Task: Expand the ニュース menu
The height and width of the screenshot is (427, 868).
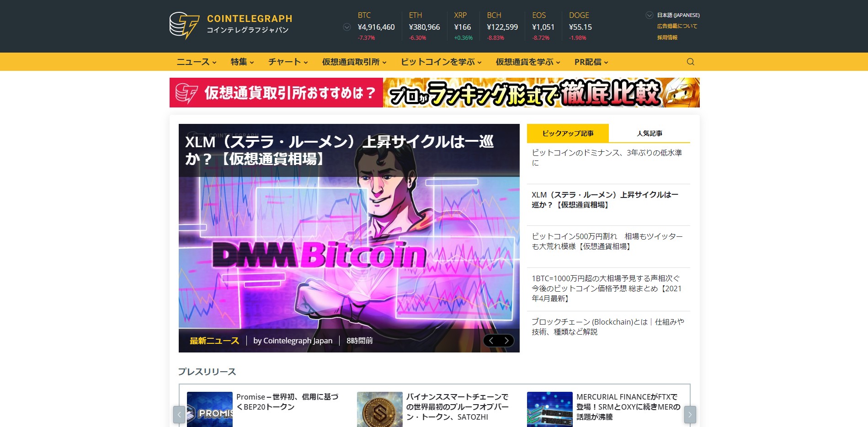Action: pyautogui.click(x=197, y=62)
